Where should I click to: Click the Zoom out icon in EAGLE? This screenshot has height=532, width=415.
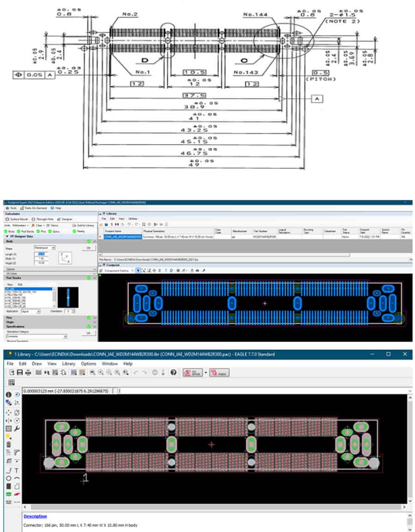109,372
